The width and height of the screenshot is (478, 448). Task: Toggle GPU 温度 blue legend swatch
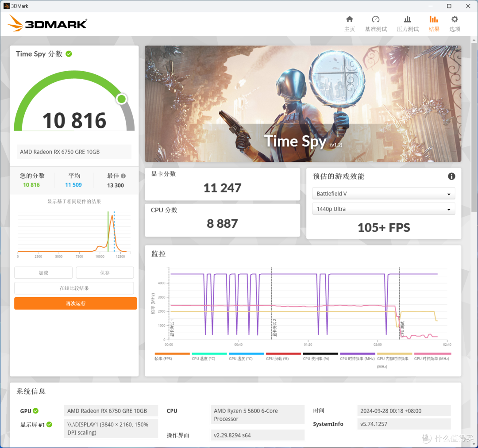[x=247, y=354]
